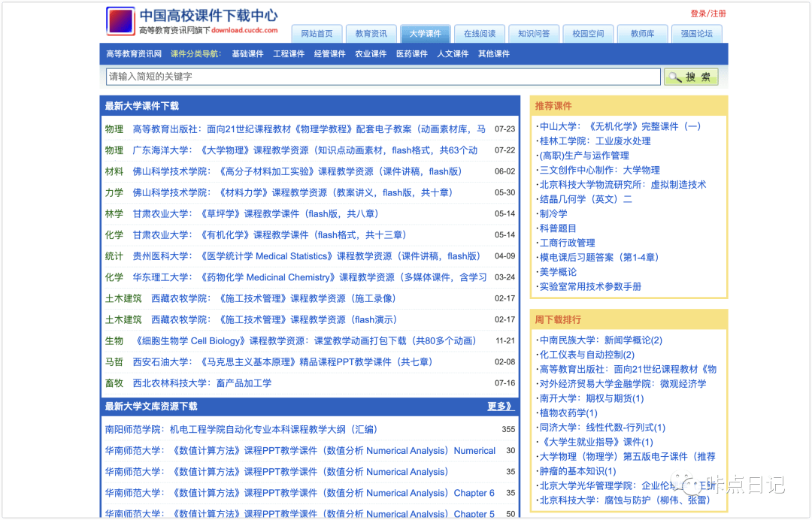This screenshot has width=812, height=520.
Task: Open 广东海洋大学 大学物理 courseware link
Action: (x=305, y=150)
